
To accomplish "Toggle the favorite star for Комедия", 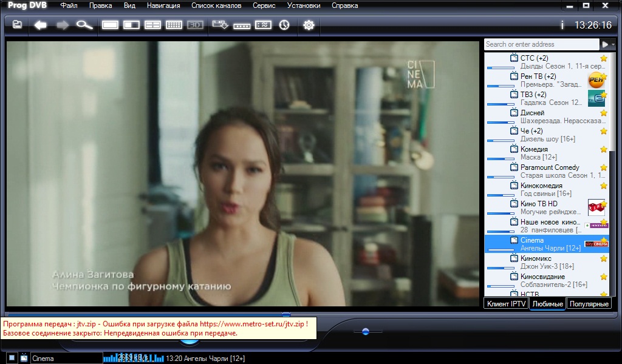I will [x=603, y=149].
